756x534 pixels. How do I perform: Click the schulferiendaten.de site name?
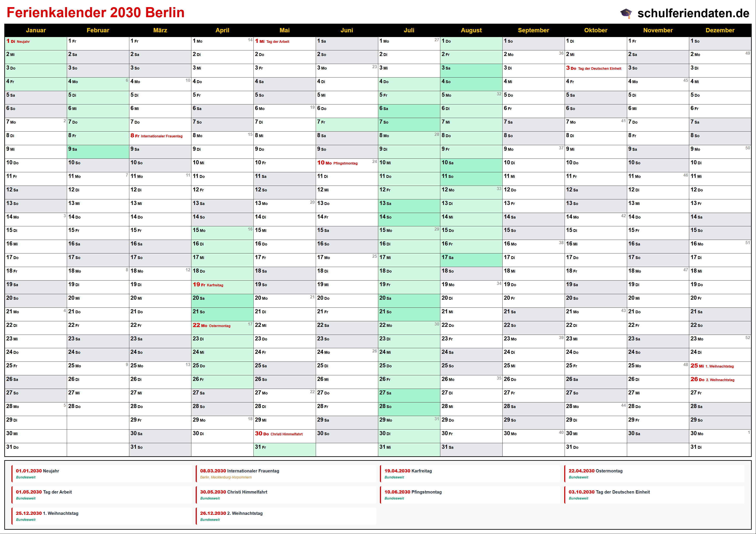[693, 13]
